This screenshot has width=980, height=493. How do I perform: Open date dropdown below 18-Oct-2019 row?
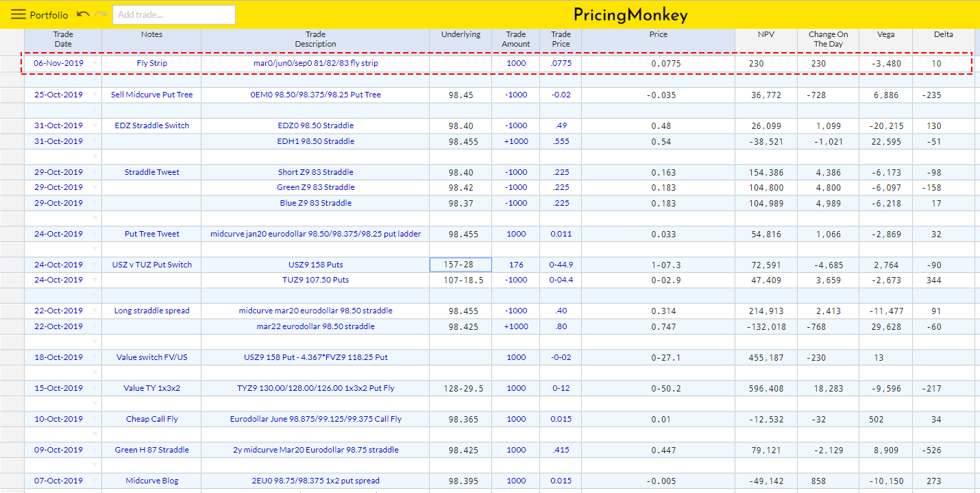pyautogui.click(x=95, y=372)
